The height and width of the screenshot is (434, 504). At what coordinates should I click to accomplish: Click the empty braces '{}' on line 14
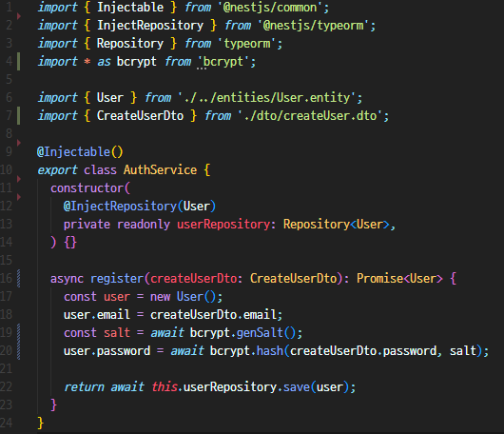tap(70, 243)
